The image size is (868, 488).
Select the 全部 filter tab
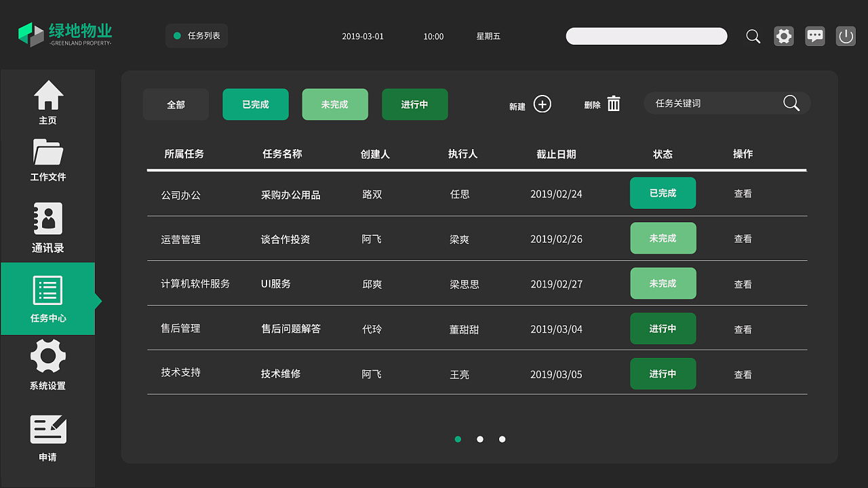pyautogui.click(x=176, y=104)
